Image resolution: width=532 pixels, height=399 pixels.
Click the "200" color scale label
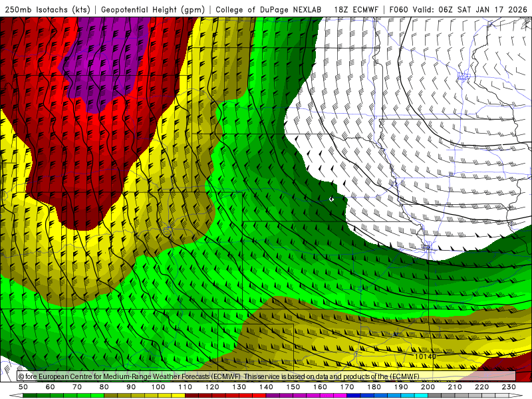[x=428, y=387]
